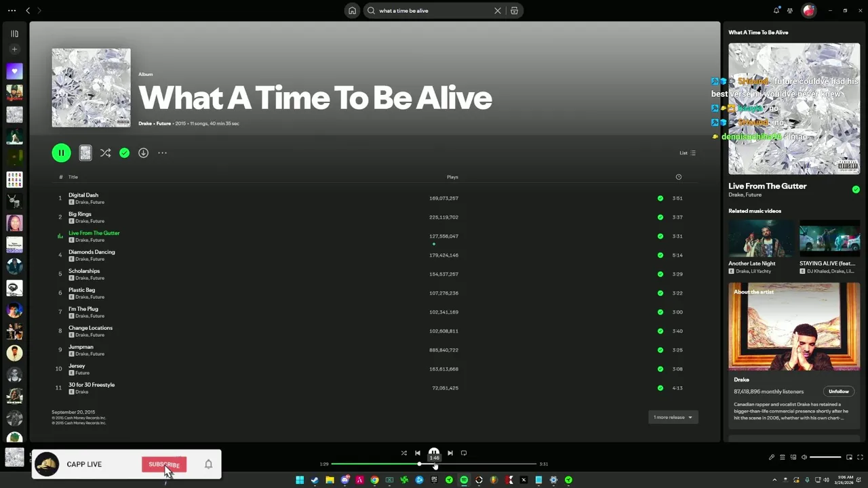
Task: Open the miniplayer icon
Action: [x=849, y=457]
